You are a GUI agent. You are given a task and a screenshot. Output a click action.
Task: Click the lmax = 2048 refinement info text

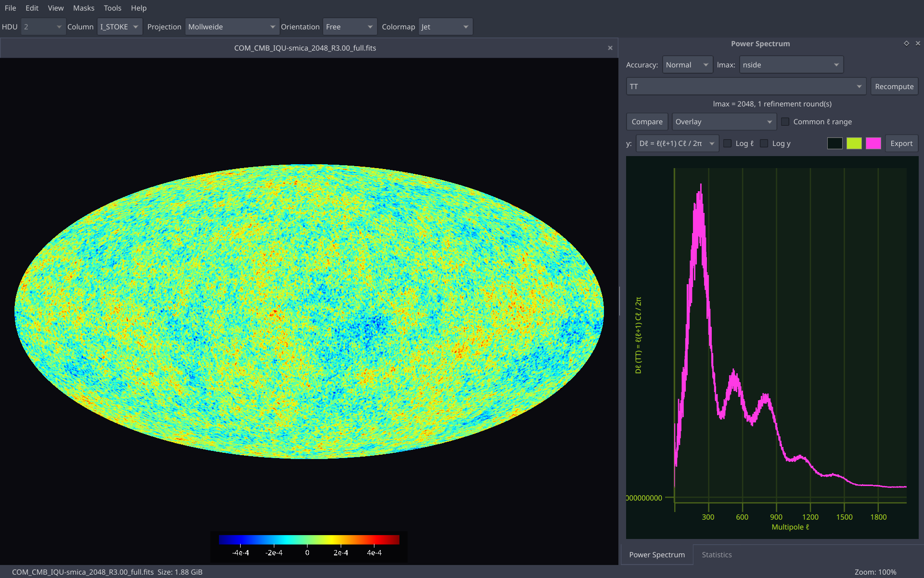(772, 104)
